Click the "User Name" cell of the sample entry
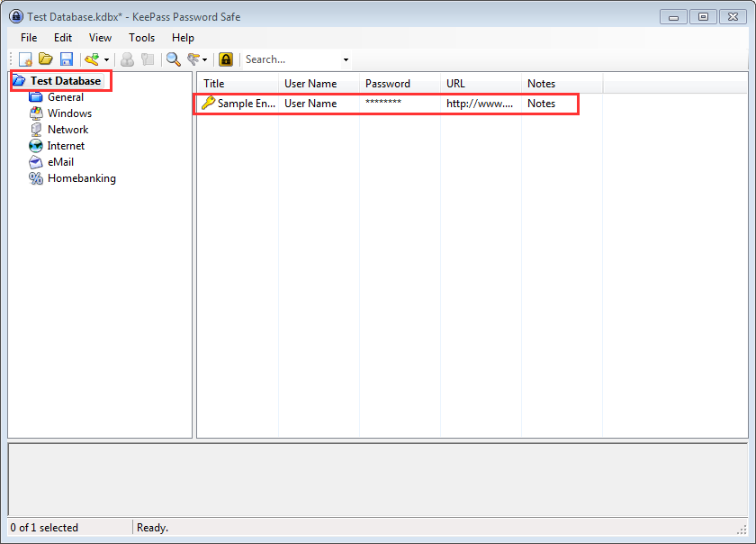 coord(310,104)
